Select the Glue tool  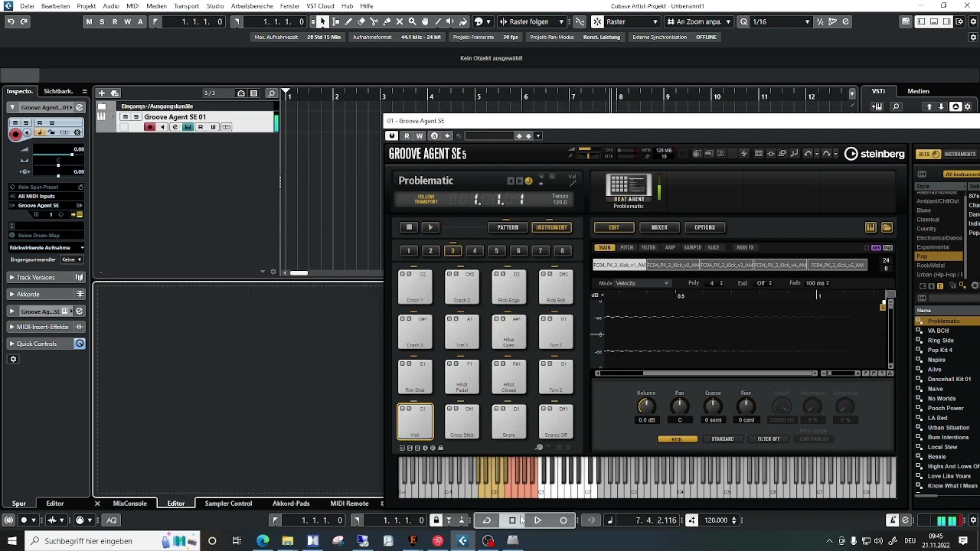(387, 21)
